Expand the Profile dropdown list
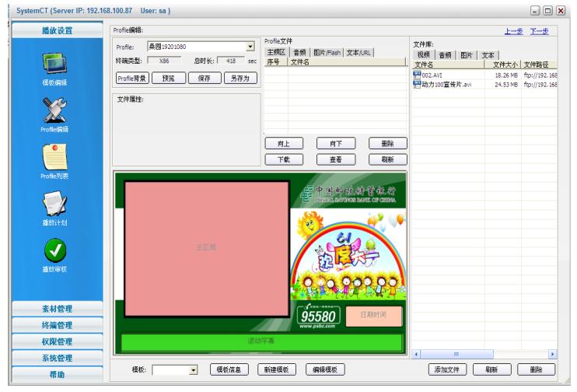 coord(250,47)
